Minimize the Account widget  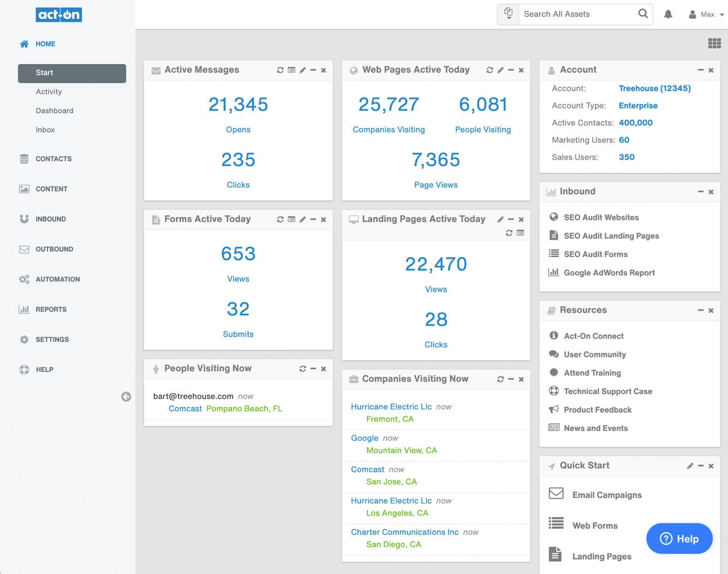pos(700,70)
